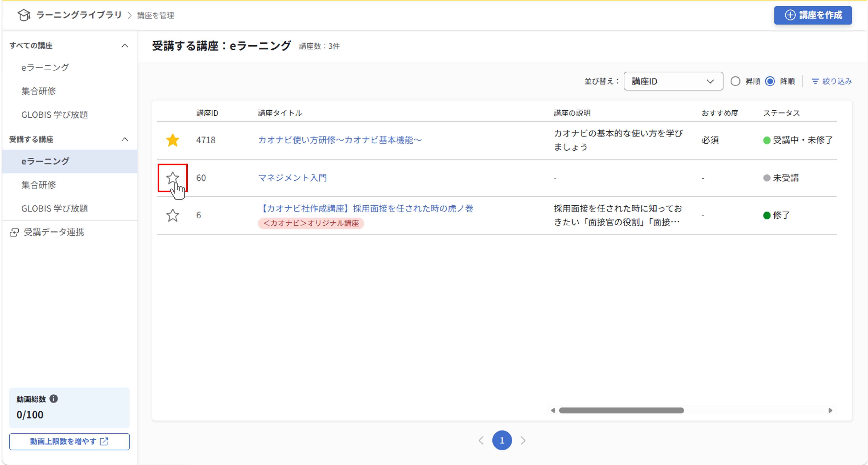Unfavorite the gold star for course 4718
The image size is (868, 465).
click(x=173, y=140)
